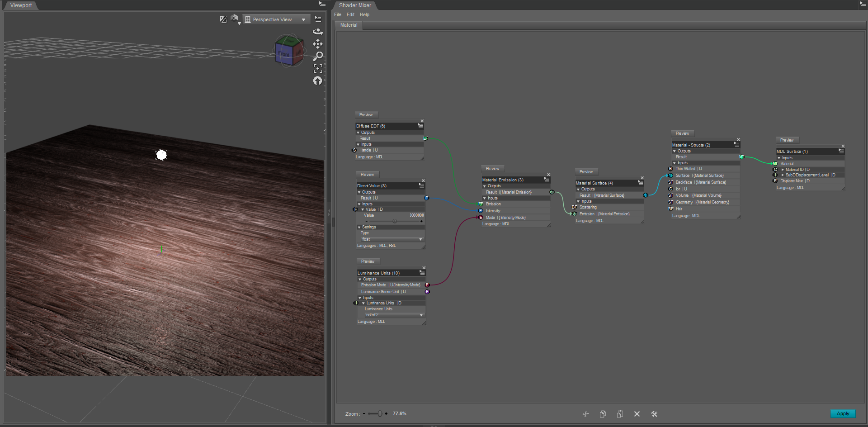Collapse the Inputs section of Material Emission
The image size is (868, 427).
point(485,198)
